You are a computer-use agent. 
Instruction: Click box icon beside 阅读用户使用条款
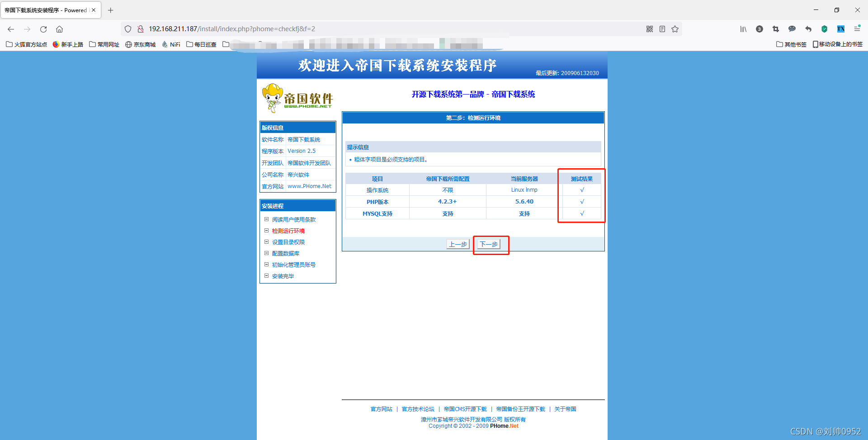267,219
